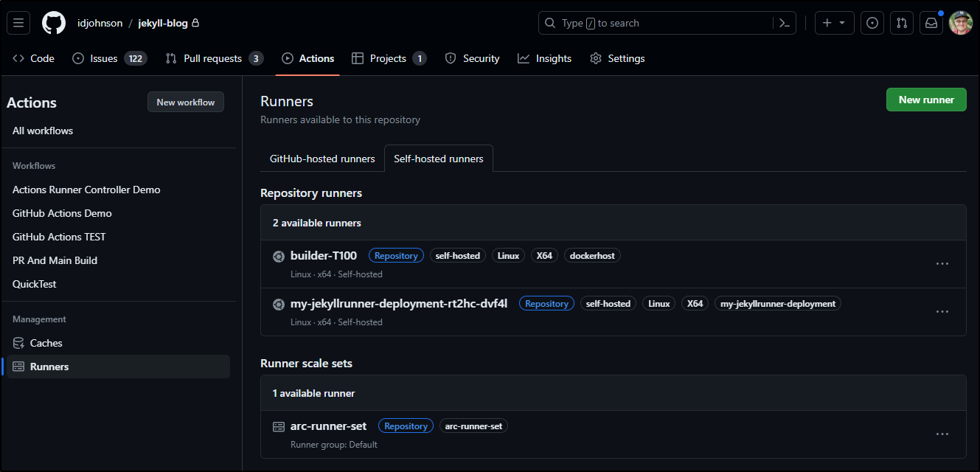Go to GitHub home via Octocat logo
This screenshot has height=472, width=980.
[54, 23]
